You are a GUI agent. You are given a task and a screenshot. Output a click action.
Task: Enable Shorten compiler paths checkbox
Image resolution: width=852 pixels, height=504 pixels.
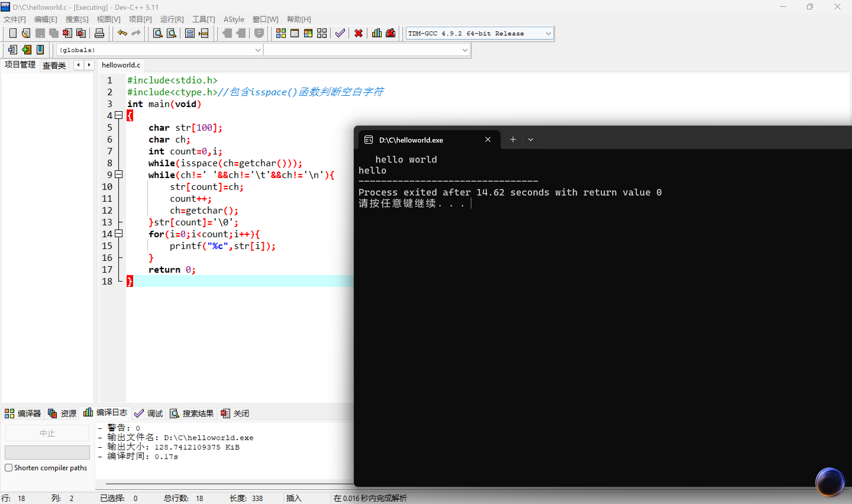[9, 468]
